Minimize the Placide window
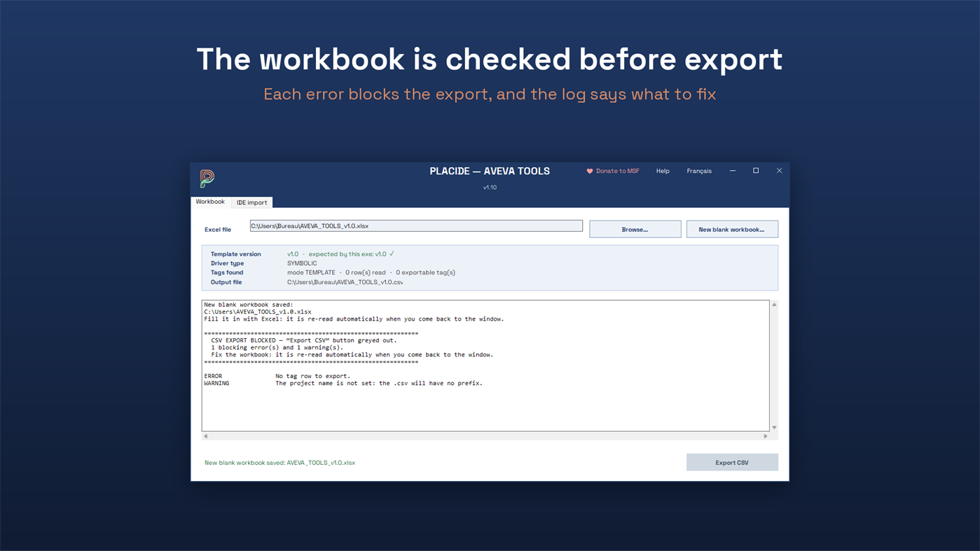980x551 pixels. pyautogui.click(x=733, y=171)
